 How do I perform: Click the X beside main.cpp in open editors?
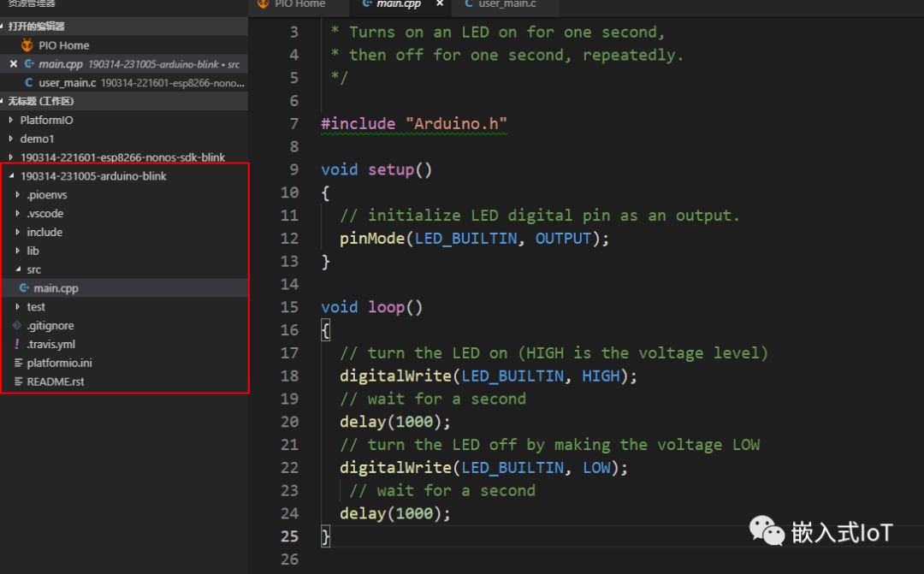(13, 64)
